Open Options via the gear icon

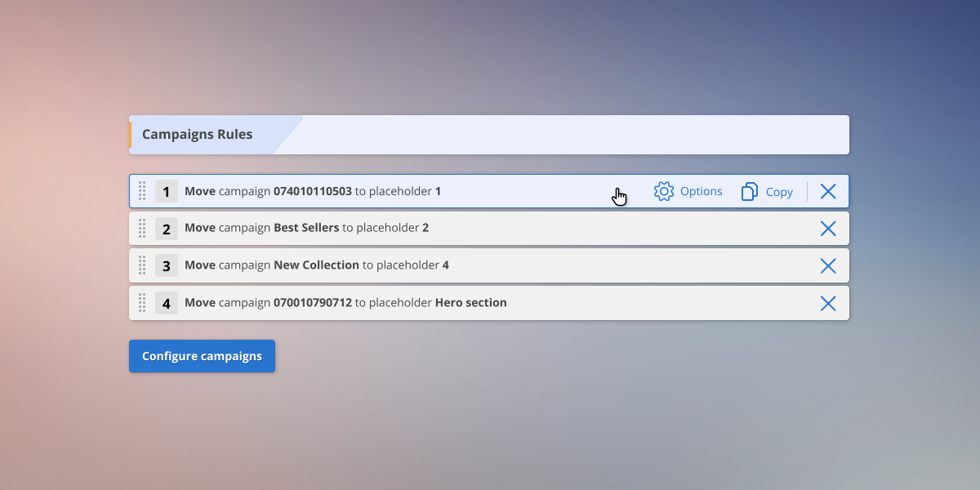665,190
